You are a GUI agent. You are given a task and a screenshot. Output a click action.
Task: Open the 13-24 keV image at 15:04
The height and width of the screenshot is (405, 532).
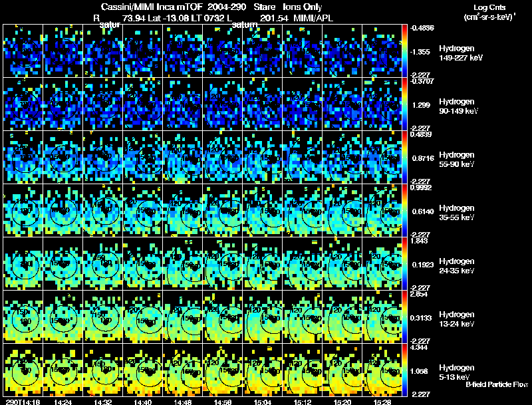click(x=262, y=317)
